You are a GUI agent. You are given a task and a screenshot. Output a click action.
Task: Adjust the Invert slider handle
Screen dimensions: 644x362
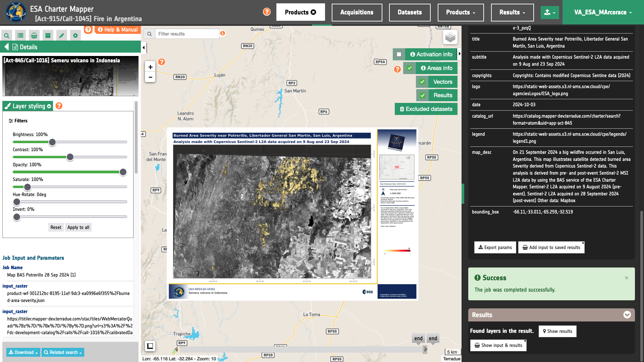click(x=17, y=217)
